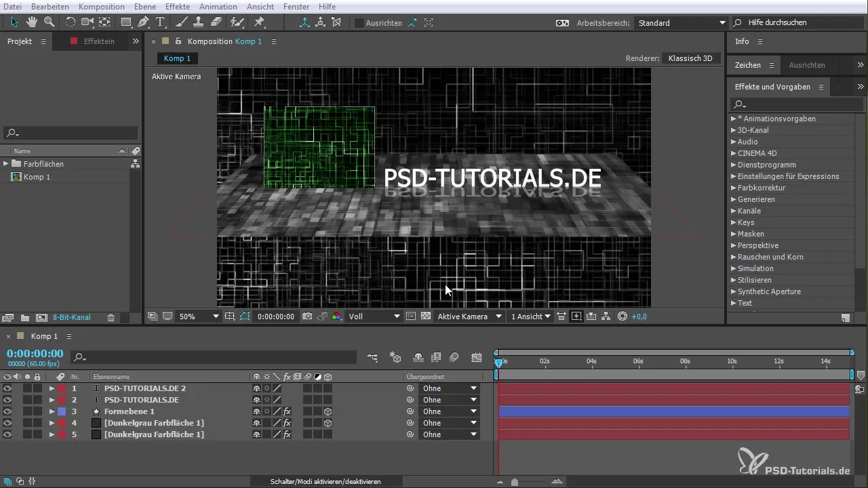This screenshot has width=868, height=488.
Task: Hide the PSD-TUTORIALS.DE 2 layer eye
Action: coord(7,389)
